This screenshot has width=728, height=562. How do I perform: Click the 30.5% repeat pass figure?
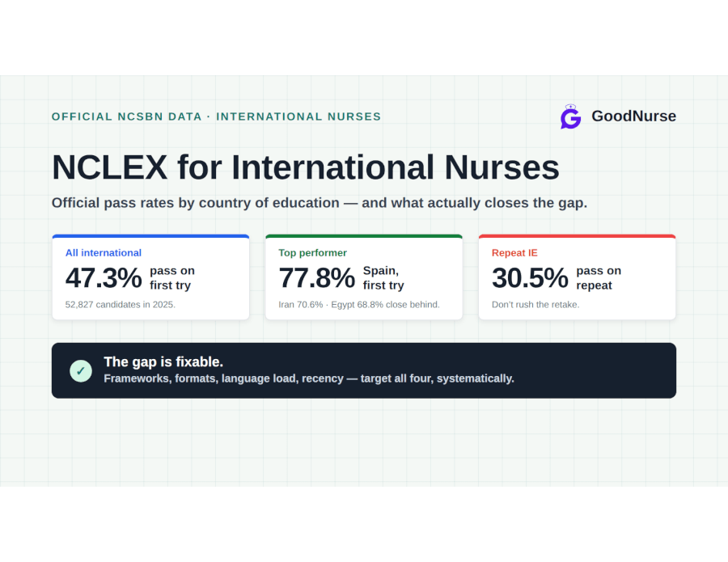[x=530, y=278]
